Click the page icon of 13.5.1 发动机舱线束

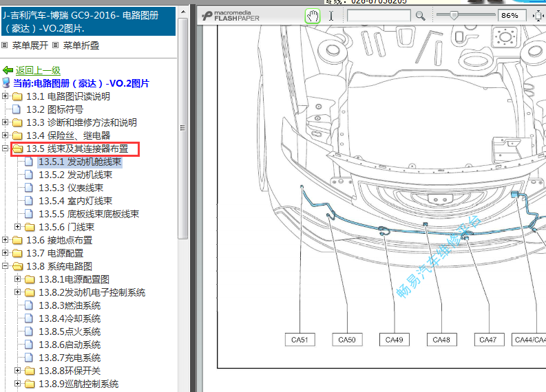click(x=29, y=162)
